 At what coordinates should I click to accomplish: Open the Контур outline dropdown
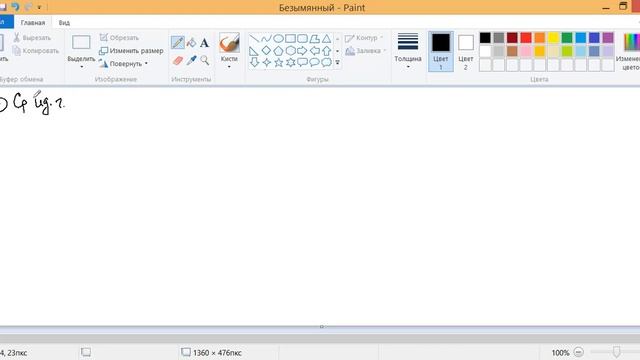[x=382, y=38]
